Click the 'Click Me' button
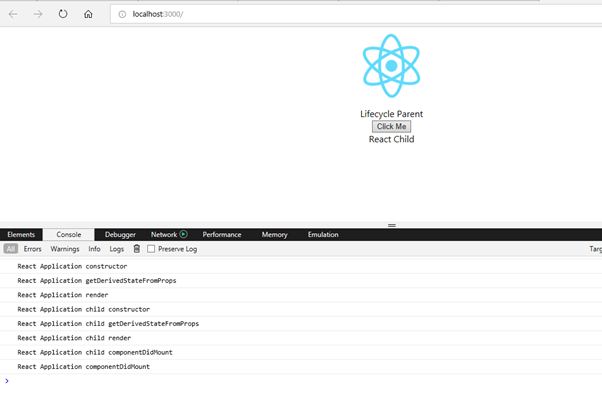This screenshot has height=393, width=602. point(391,126)
